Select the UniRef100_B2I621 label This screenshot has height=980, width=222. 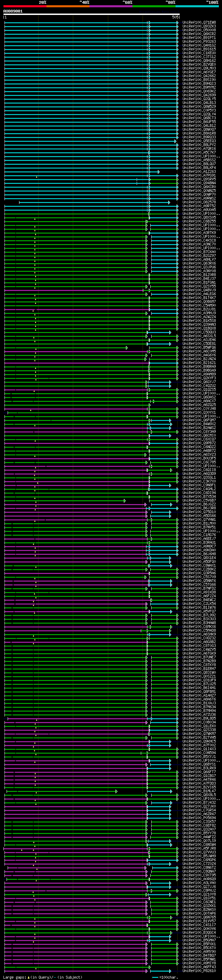[199, 363]
